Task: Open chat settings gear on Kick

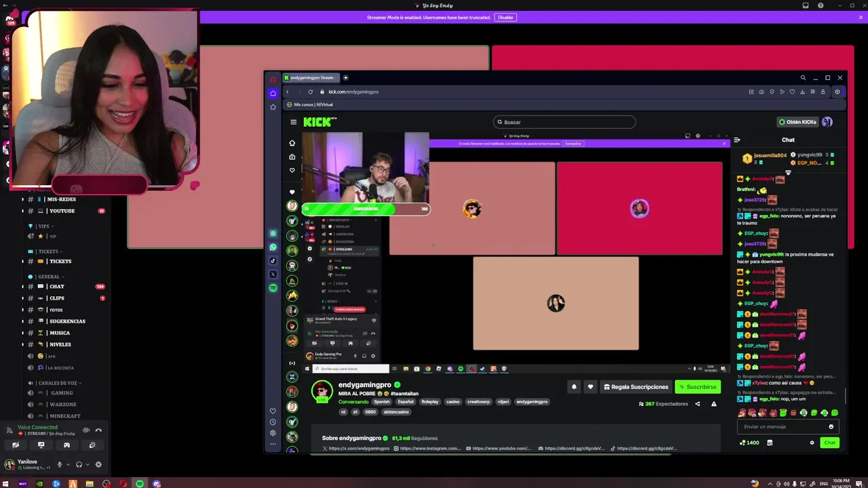Action: (812, 443)
